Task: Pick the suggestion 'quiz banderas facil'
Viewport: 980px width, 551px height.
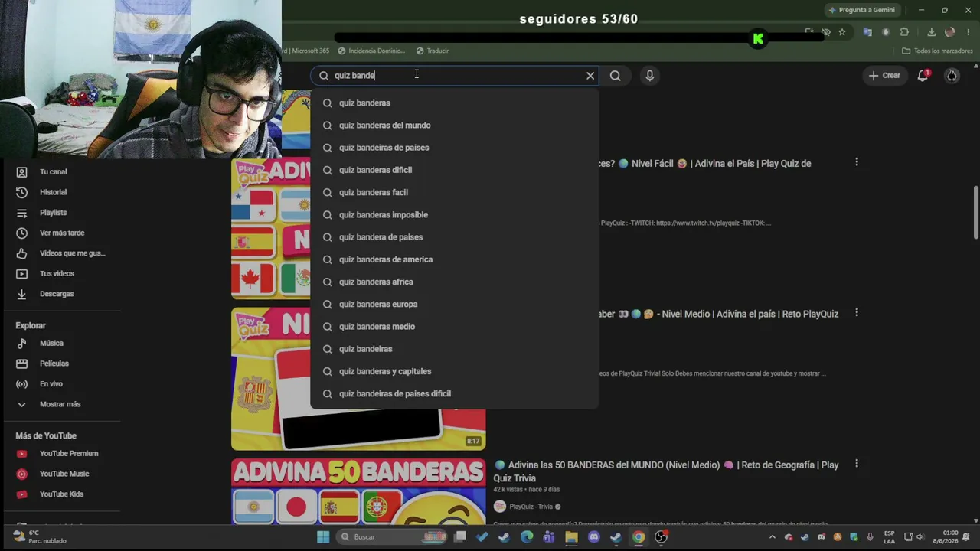Action: click(x=454, y=192)
